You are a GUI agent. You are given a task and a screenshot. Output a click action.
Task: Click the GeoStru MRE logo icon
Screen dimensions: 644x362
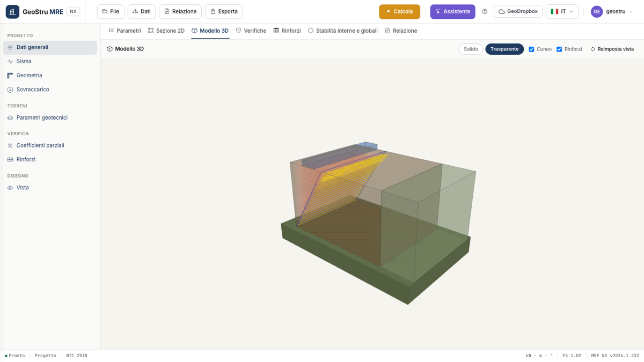(12, 11)
